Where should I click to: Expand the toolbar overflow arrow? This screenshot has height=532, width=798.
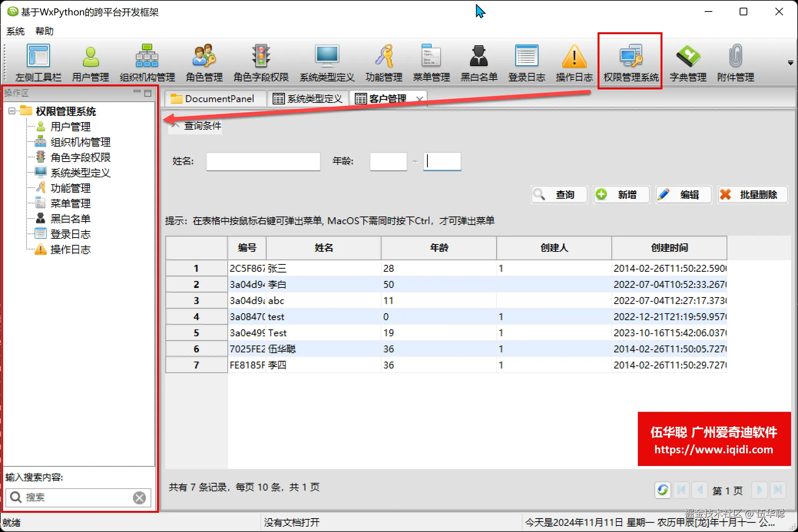[790, 63]
